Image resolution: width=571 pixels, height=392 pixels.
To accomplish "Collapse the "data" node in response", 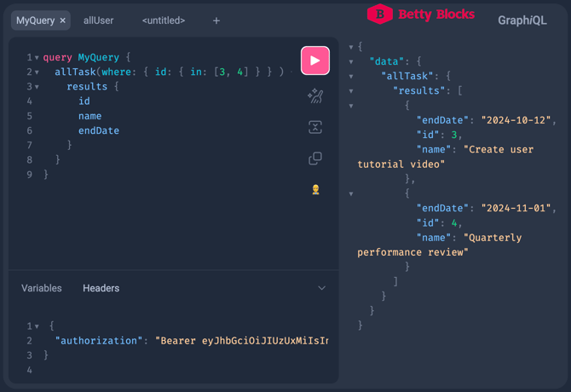I will pos(351,61).
